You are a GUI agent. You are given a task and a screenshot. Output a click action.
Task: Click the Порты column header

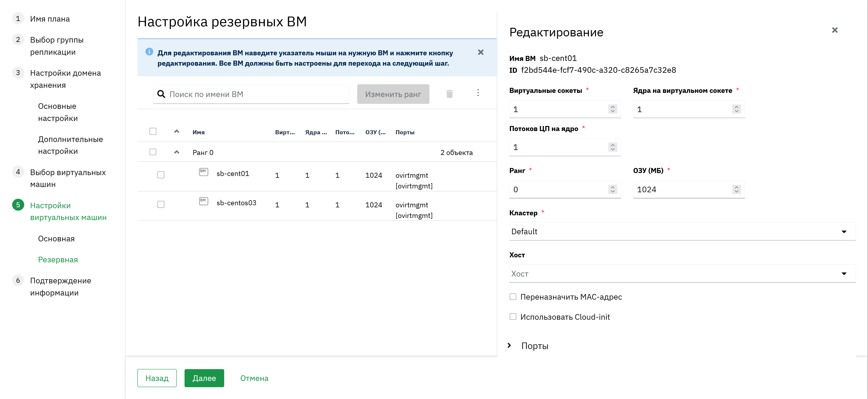[405, 132]
